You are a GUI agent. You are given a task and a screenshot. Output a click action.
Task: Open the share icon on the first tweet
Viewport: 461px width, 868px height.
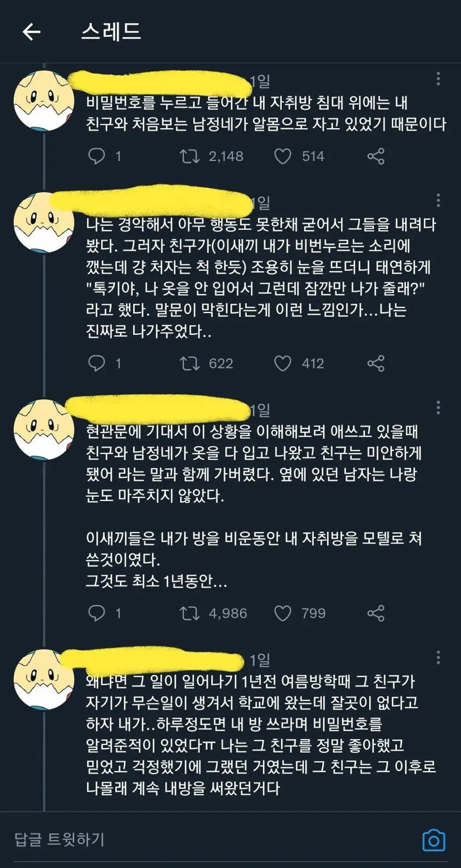[376, 156]
